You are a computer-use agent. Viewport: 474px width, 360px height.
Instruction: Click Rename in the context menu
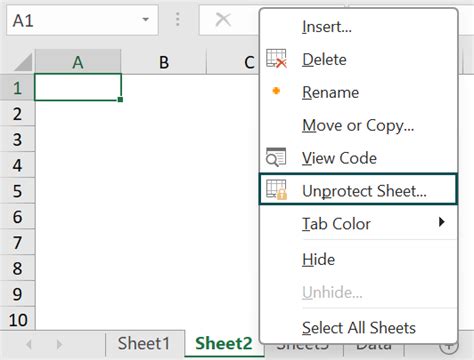point(358,92)
